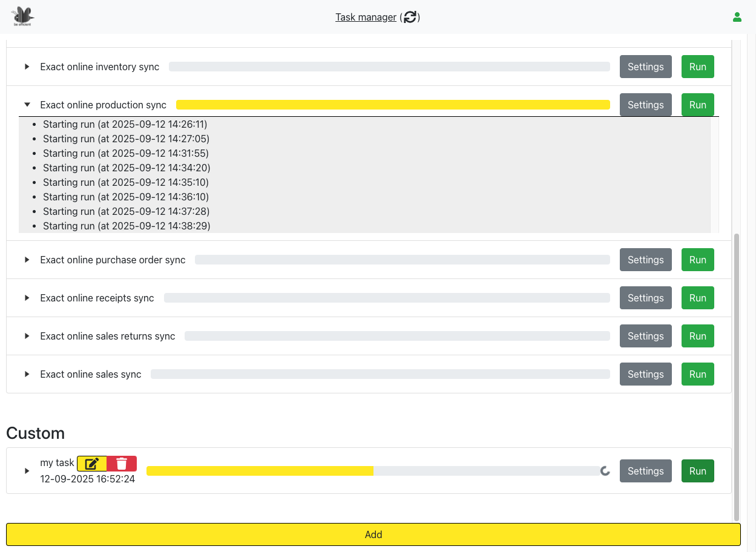
Task: Click the yellow Add button
Action: 373,534
